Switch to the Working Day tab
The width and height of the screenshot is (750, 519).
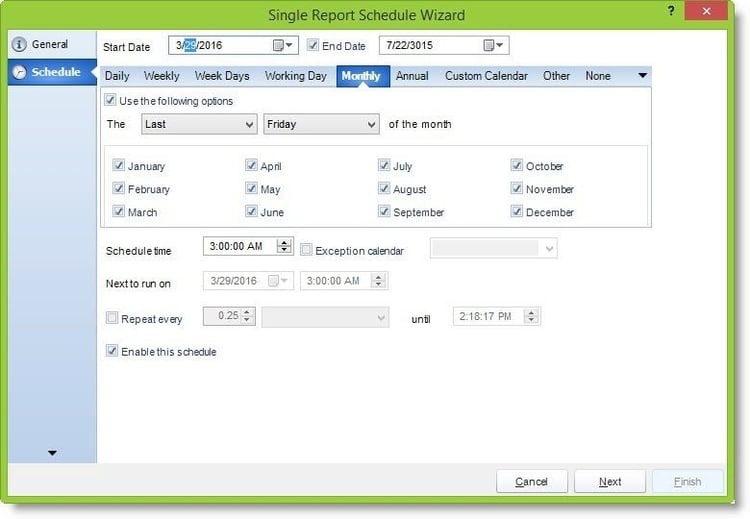[296, 76]
